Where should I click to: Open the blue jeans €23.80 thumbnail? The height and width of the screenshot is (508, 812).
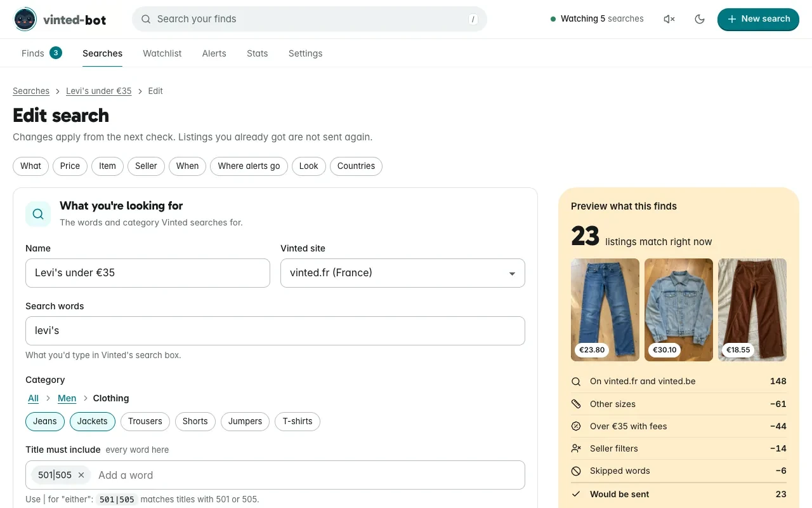(605, 310)
